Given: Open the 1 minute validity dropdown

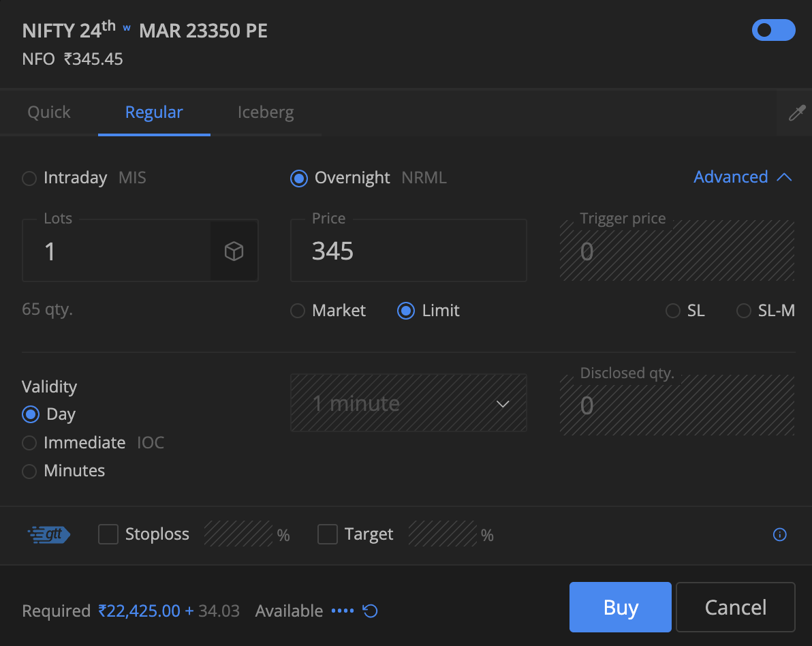Looking at the screenshot, I should coord(408,404).
